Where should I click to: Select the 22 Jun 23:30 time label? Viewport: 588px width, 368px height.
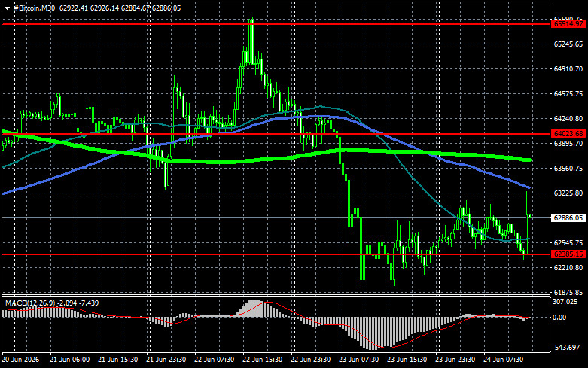click(310, 360)
